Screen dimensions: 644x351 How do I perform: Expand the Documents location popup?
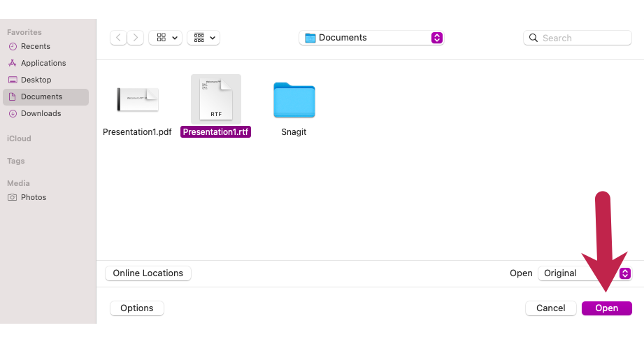(371, 38)
